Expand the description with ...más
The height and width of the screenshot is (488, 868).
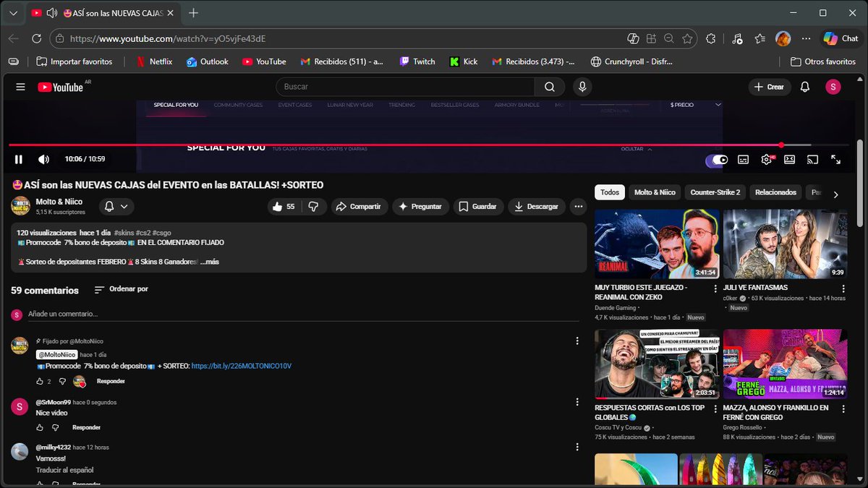pyautogui.click(x=210, y=262)
